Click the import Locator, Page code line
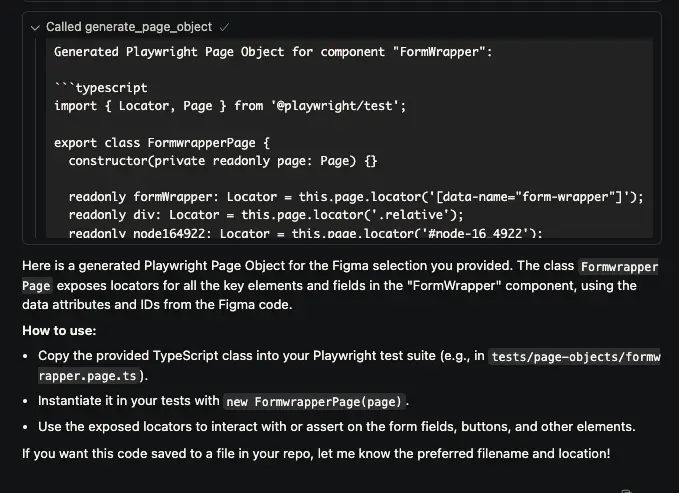Viewport: 679px width, 493px height. tap(230, 106)
